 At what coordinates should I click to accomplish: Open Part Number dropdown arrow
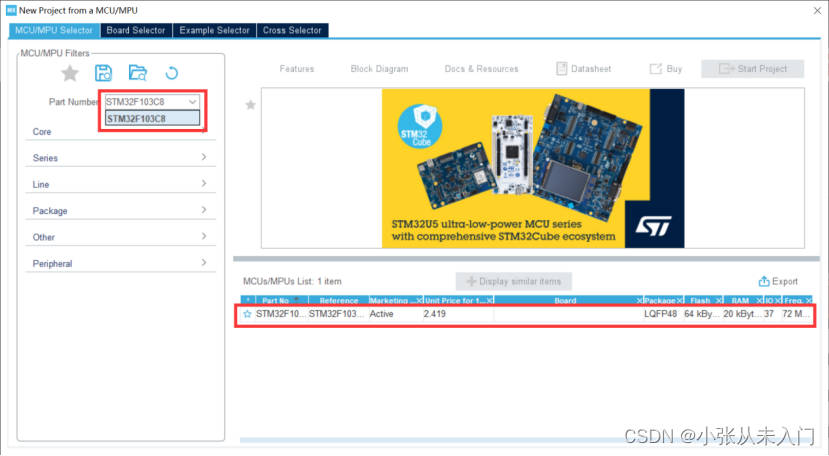click(192, 102)
